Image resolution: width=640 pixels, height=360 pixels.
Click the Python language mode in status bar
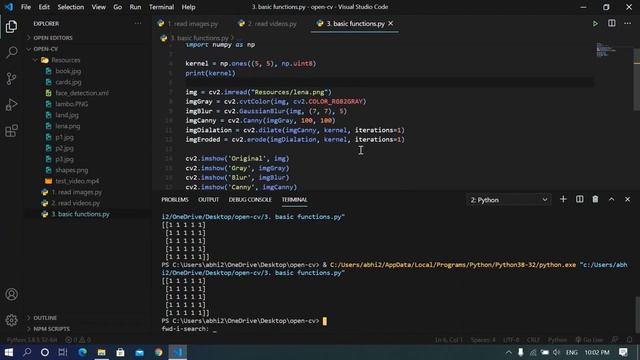[x=557, y=340]
